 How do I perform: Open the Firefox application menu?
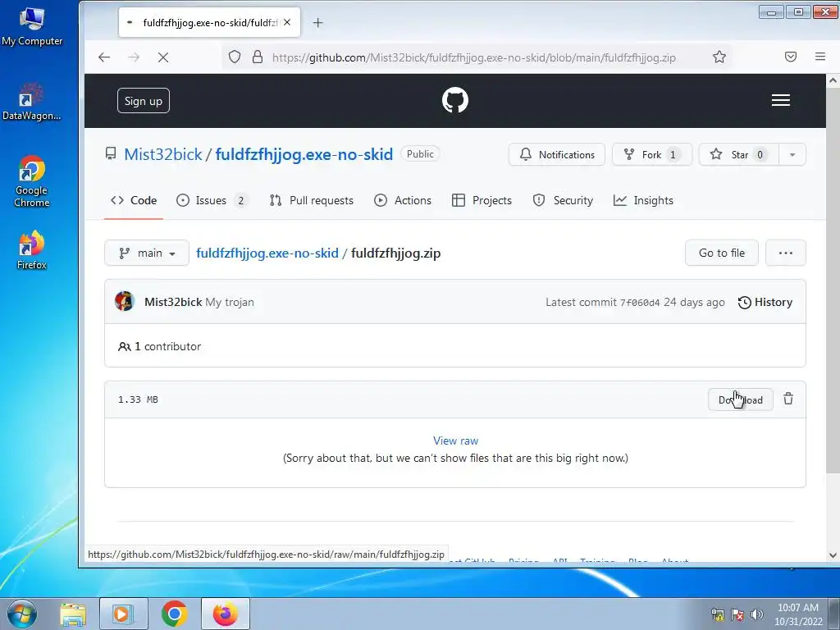[820, 57]
